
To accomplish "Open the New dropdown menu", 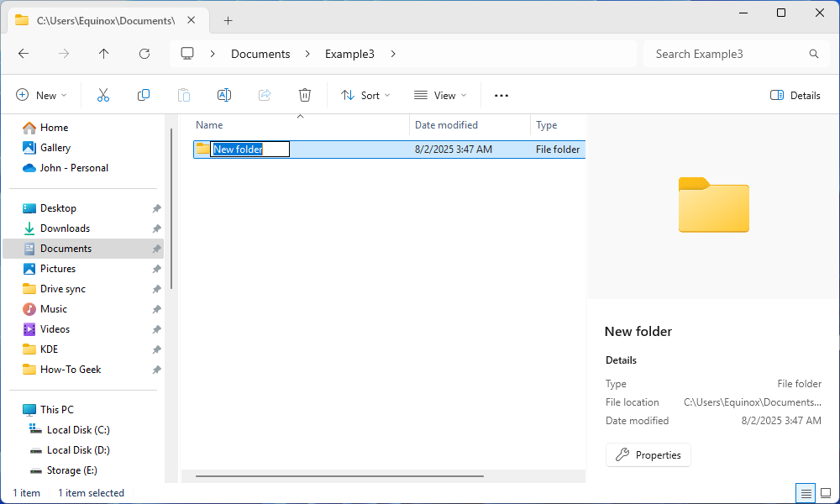I will (x=42, y=95).
